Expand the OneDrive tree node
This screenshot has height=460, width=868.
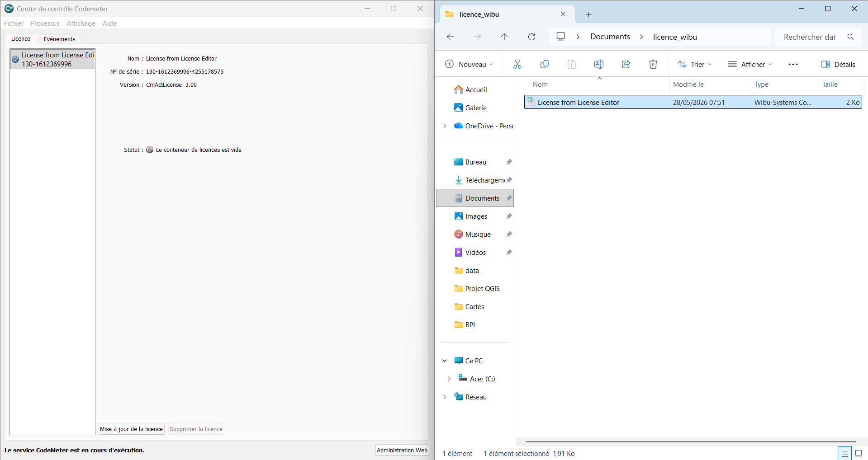point(445,126)
